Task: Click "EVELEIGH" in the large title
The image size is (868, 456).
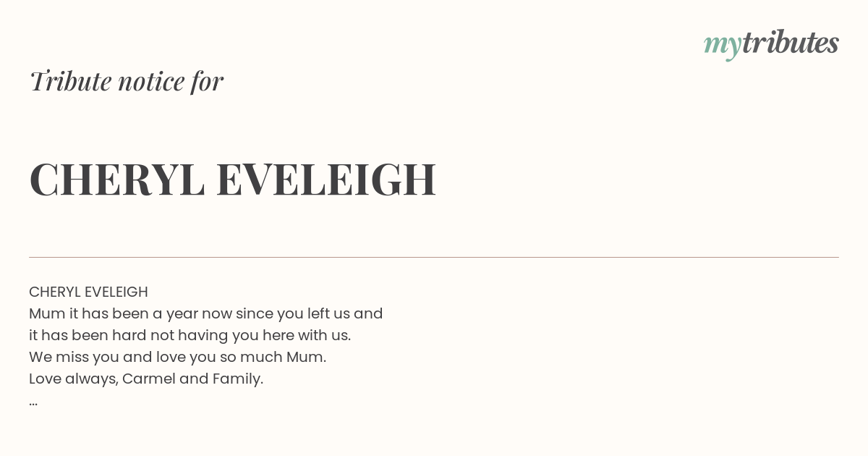Action: (x=326, y=180)
